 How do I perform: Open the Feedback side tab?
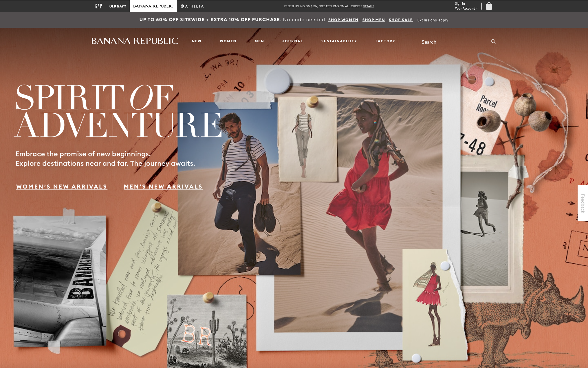coord(582,203)
